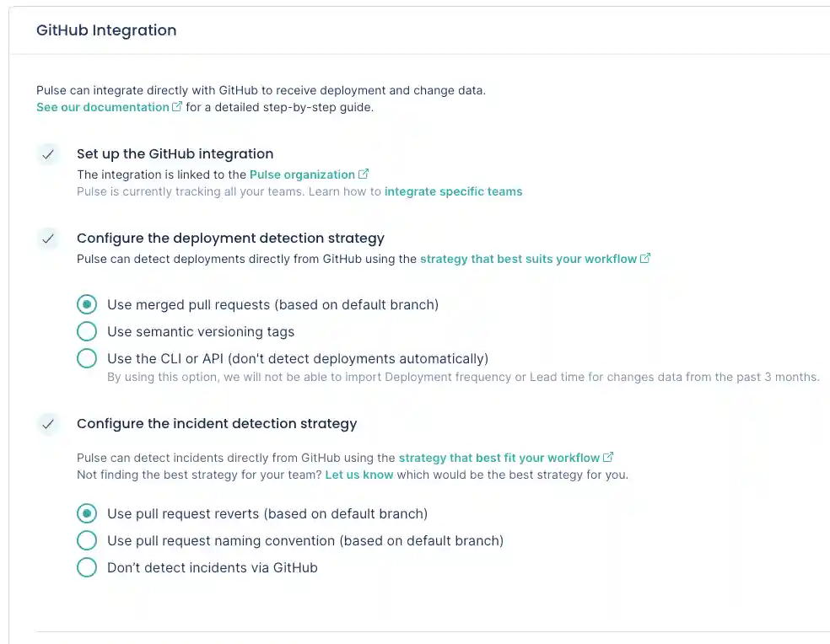830x644 pixels.
Task: Open the Pulse organization link
Action: click(301, 174)
